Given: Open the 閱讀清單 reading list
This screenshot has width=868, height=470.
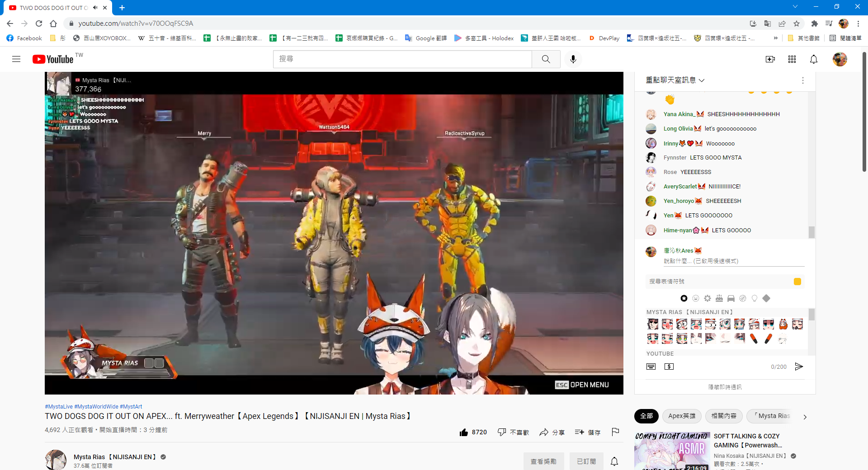Looking at the screenshot, I should pos(845,38).
